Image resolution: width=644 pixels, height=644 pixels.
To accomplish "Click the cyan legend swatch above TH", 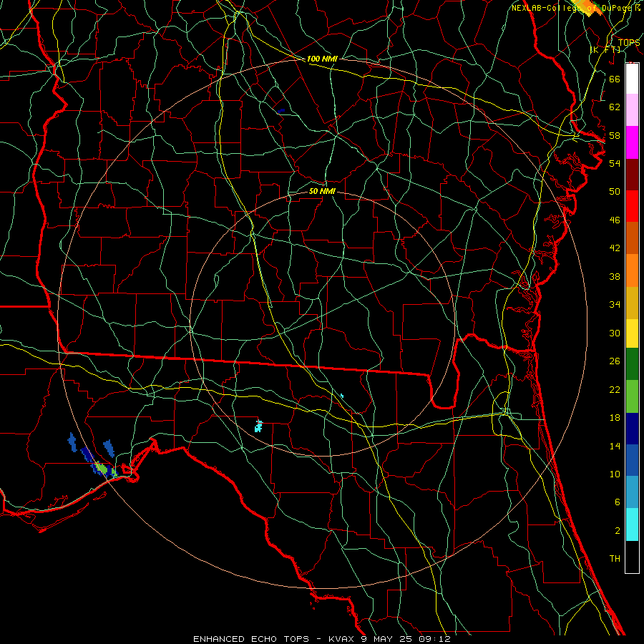I will [x=632, y=525].
